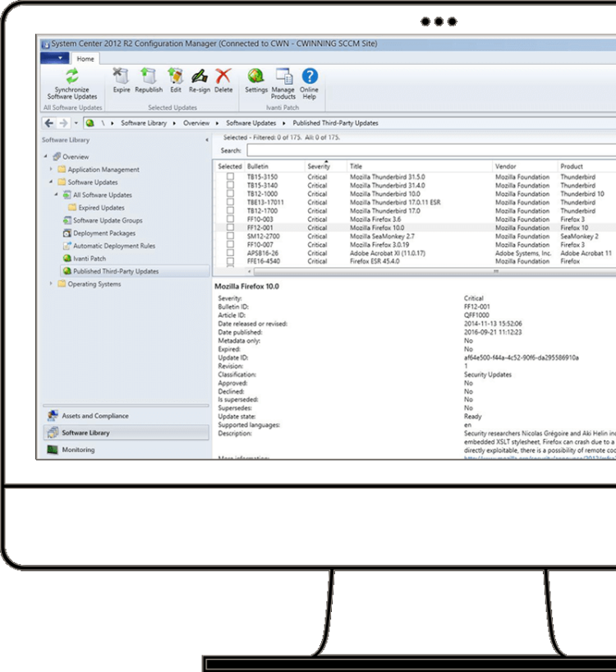Viewport: 616px width, 672px height.
Task: Sort by the Selected column header
Action: pos(230,166)
